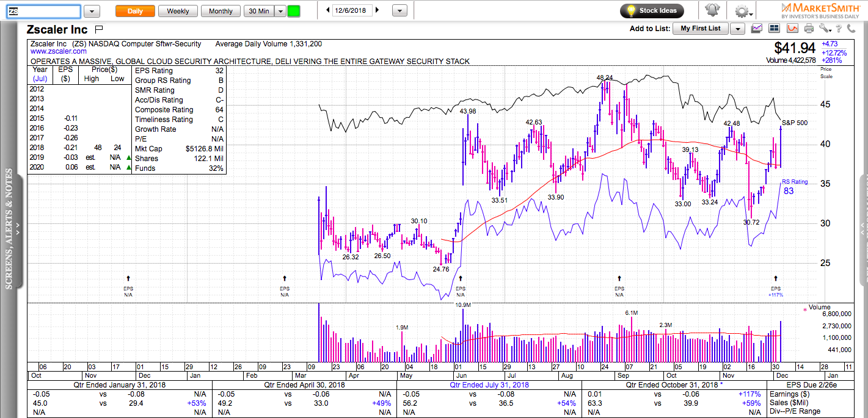Print the chart with the printer icon
Screen dimensions: 868x418
tap(809, 28)
